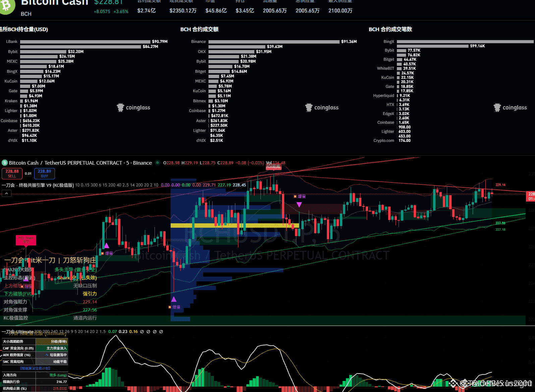
Task: Click the 216.77 execution price cell
Action: [x=52, y=382]
